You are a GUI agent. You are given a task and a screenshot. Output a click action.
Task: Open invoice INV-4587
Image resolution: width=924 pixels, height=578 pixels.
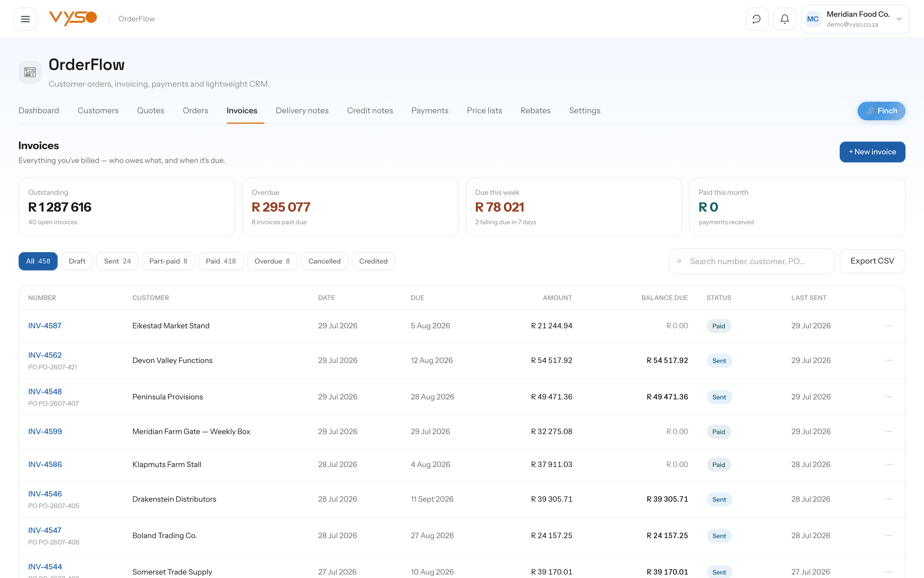click(x=45, y=326)
